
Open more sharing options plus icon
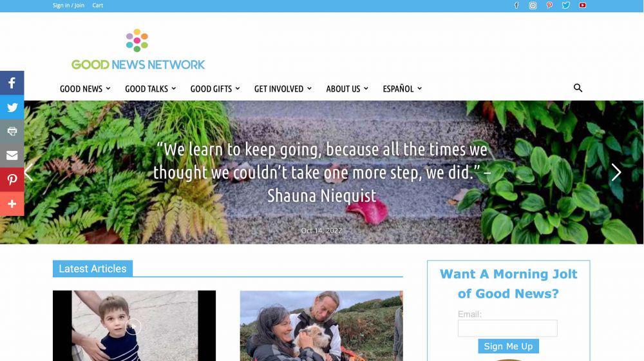click(12, 204)
